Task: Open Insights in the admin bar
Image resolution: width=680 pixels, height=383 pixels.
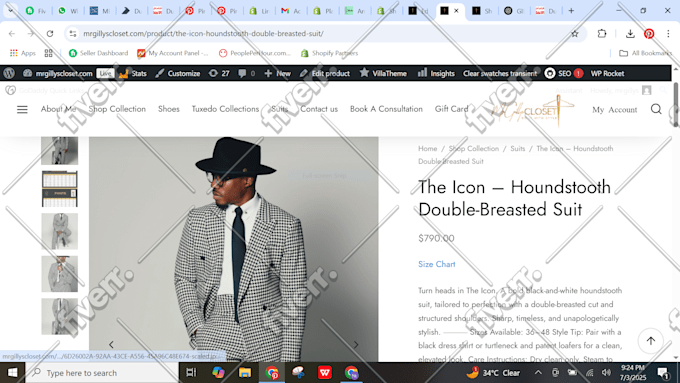Action: pos(436,73)
